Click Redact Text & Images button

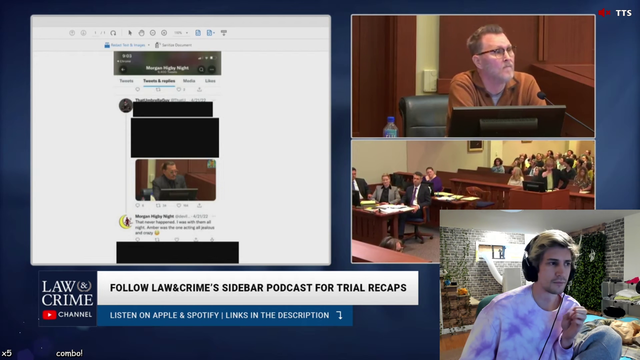[125, 45]
